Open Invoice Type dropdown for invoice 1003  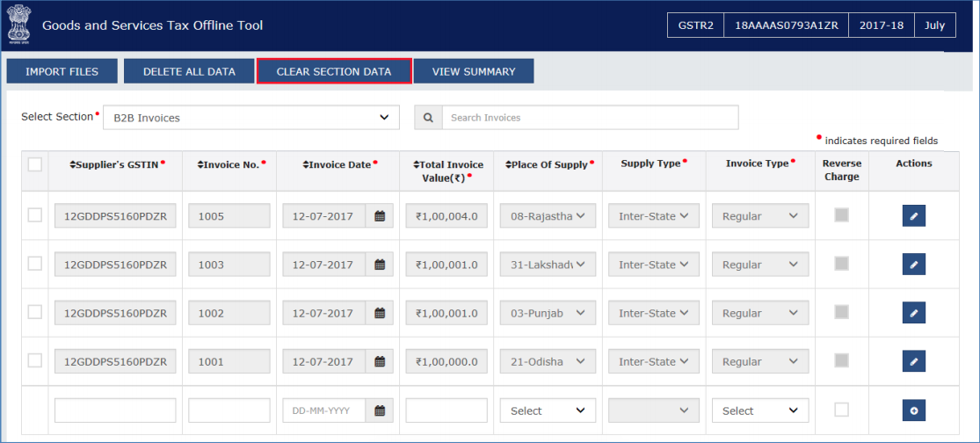click(760, 265)
